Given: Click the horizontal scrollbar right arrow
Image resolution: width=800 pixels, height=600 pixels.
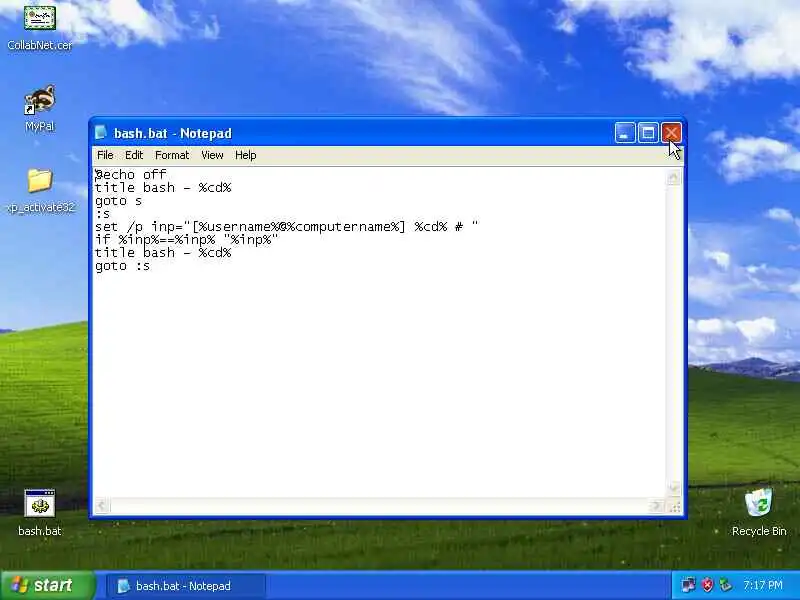Looking at the screenshot, I should coord(656,506).
